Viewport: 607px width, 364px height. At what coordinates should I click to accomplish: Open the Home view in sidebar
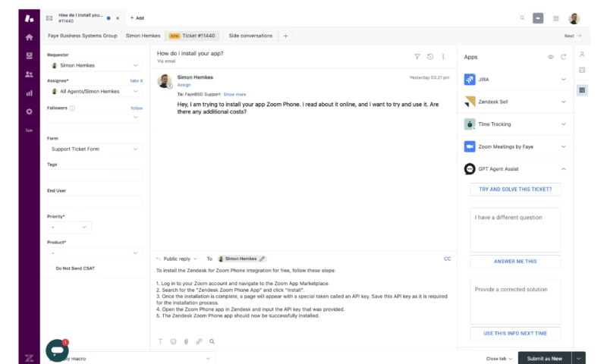tap(29, 36)
